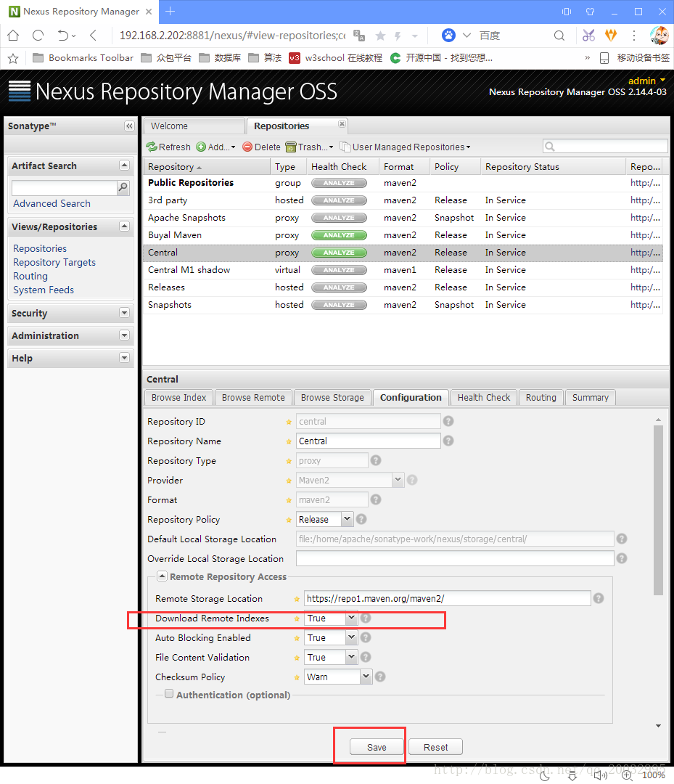Click the Save button
The image size is (674, 784).
(x=377, y=747)
